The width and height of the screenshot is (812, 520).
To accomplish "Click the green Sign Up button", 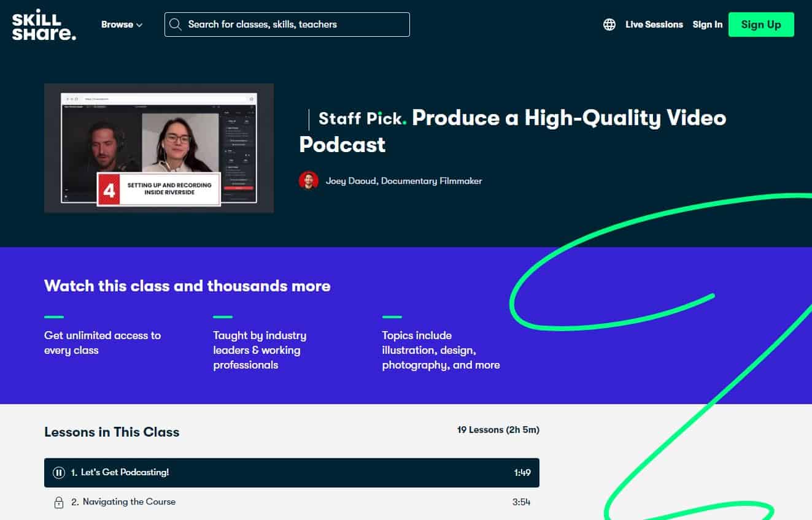I will click(761, 25).
